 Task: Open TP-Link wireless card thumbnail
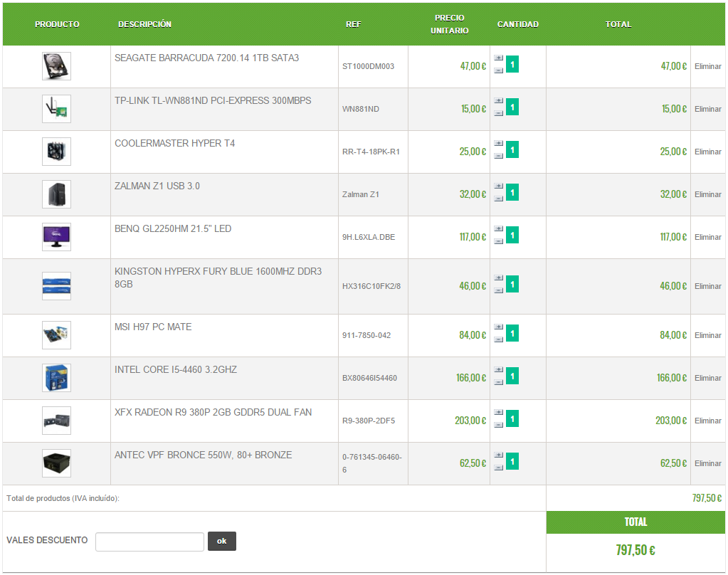(x=57, y=109)
